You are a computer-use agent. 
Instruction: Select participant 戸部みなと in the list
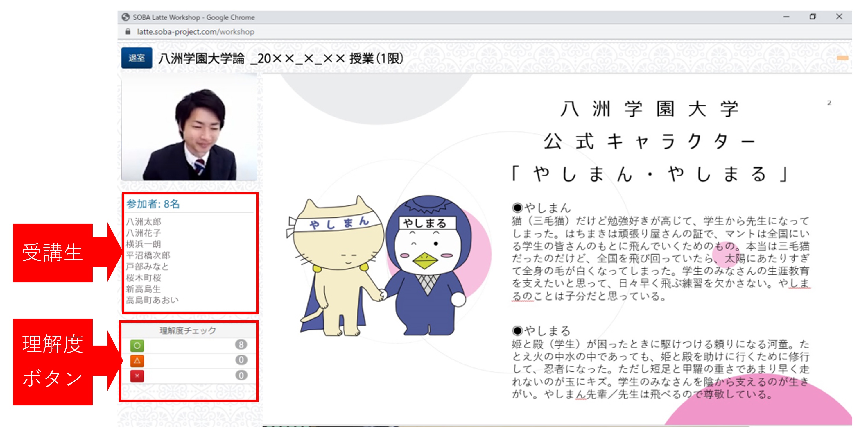pyautogui.click(x=147, y=267)
